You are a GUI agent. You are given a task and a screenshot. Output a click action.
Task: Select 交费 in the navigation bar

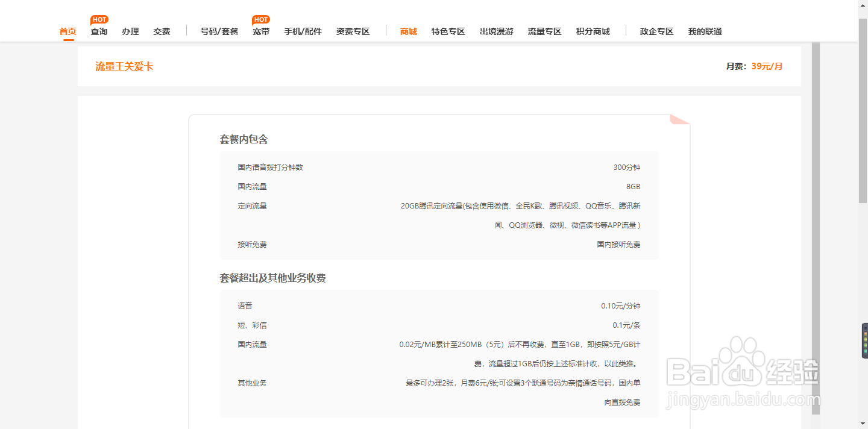tap(162, 31)
